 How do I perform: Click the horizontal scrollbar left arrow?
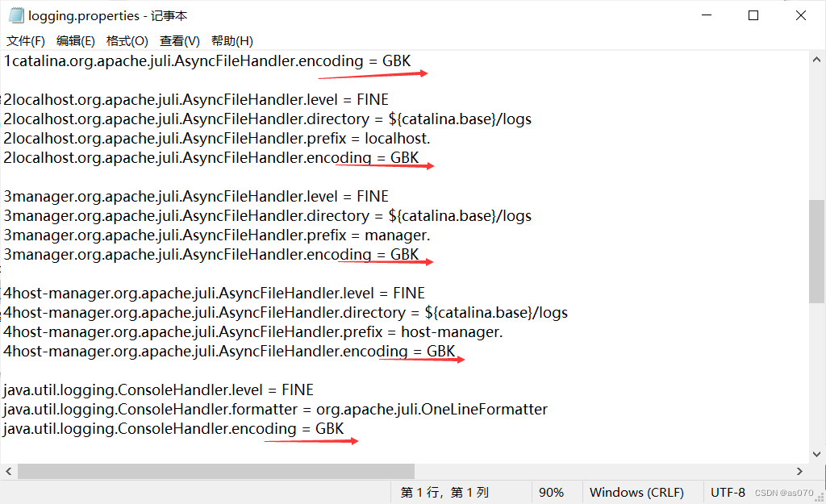pyautogui.click(x=8, y=471)
